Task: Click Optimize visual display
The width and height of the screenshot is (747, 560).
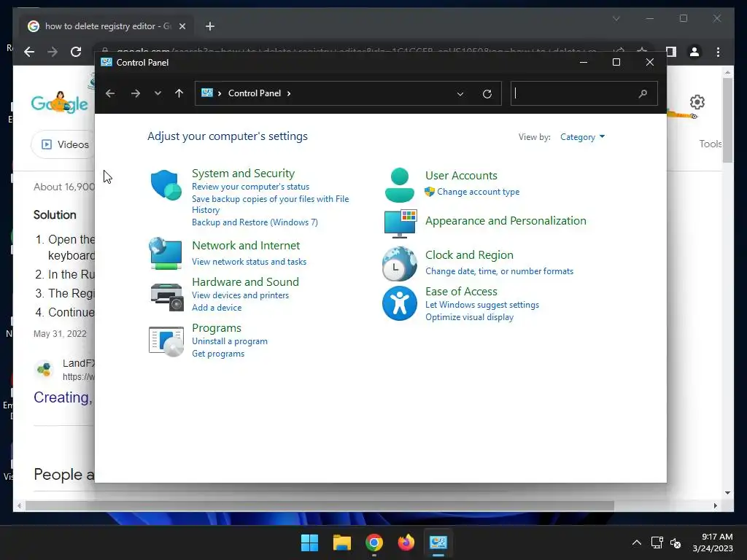Action: tap(469, 317)
